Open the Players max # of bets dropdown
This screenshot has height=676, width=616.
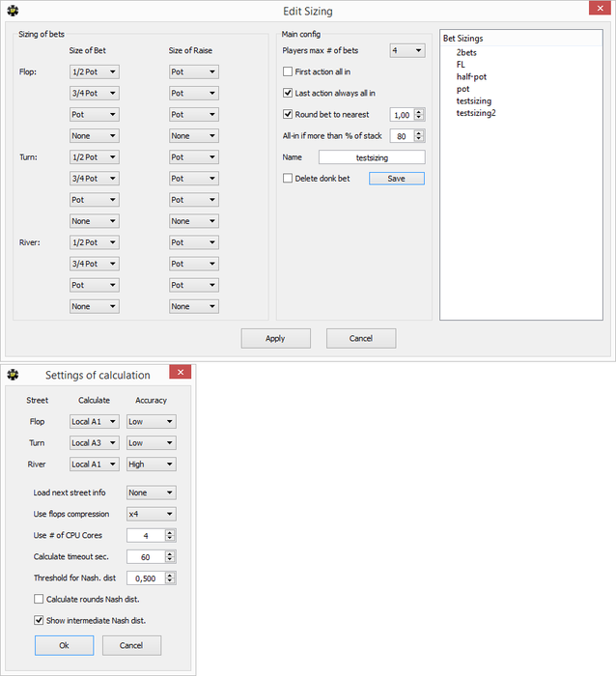click(407, 50)
